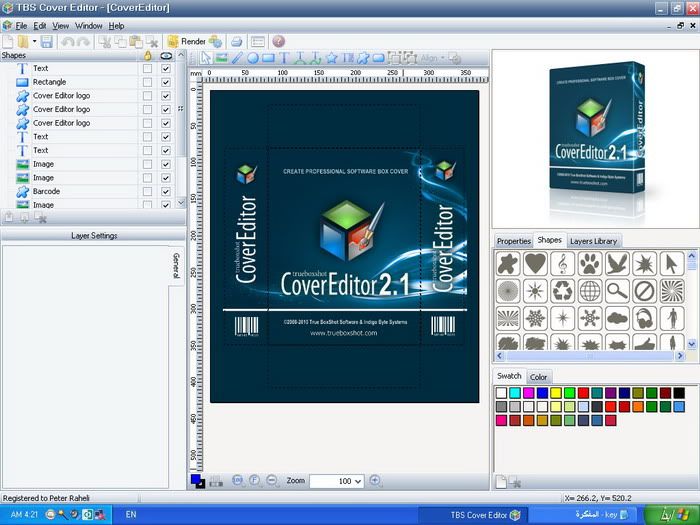Toggle visibility of Rectangle layer

click(x=166, y=83)
